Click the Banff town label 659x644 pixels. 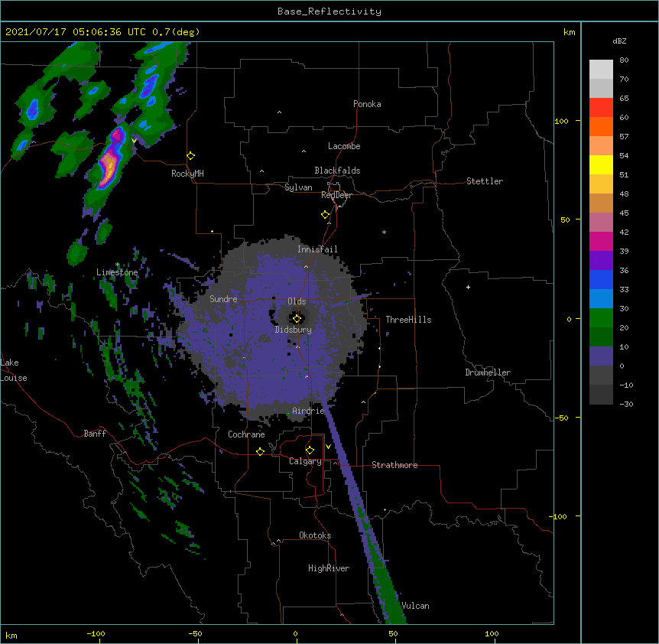coord(95,434)
